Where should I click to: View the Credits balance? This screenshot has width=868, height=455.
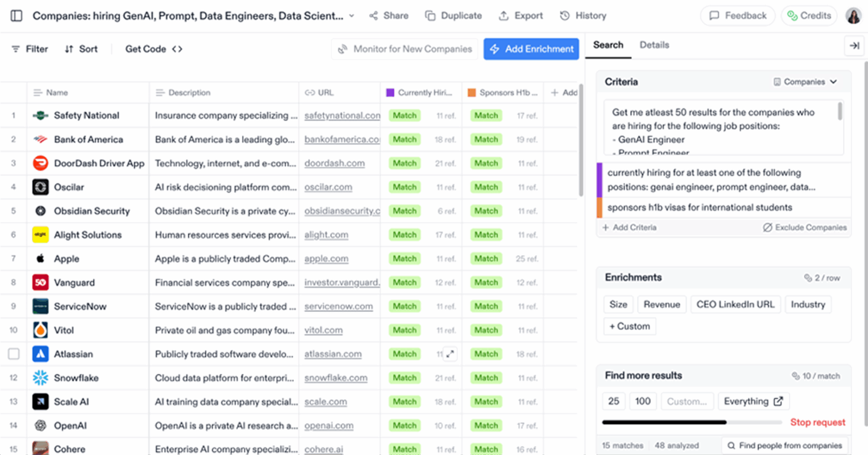809,16
